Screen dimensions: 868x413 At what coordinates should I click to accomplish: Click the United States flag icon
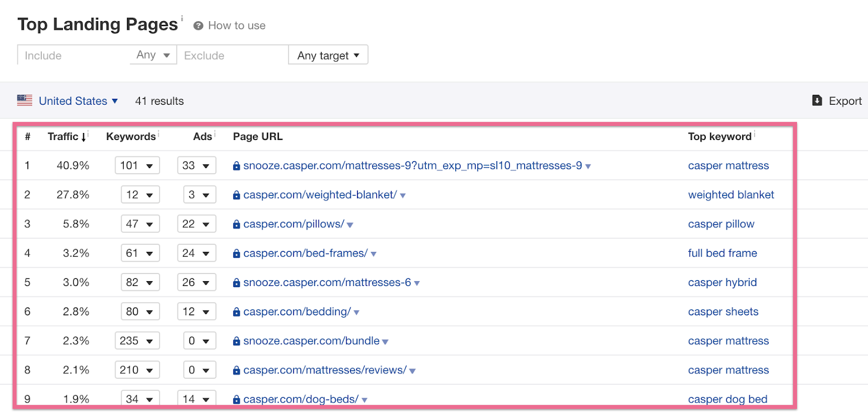pos(24,100)
